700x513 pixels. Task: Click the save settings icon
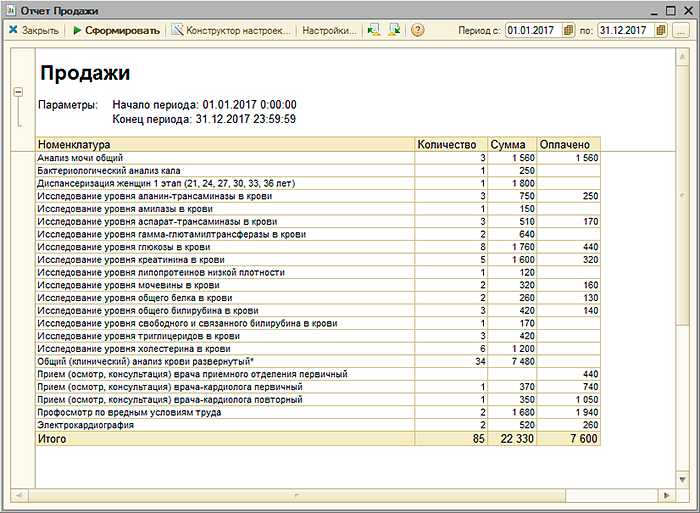[x=393, y=30]
